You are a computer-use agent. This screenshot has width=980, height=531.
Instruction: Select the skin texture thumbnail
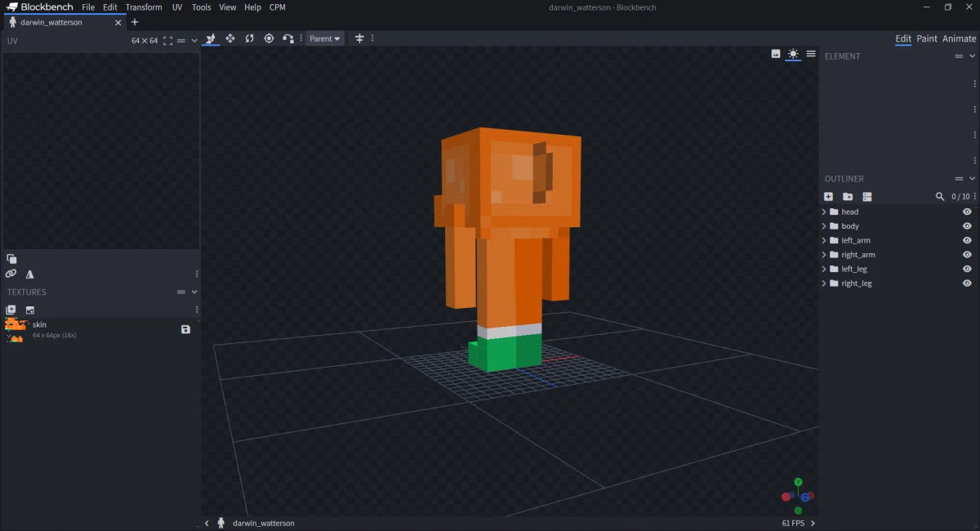pos(16,330)
